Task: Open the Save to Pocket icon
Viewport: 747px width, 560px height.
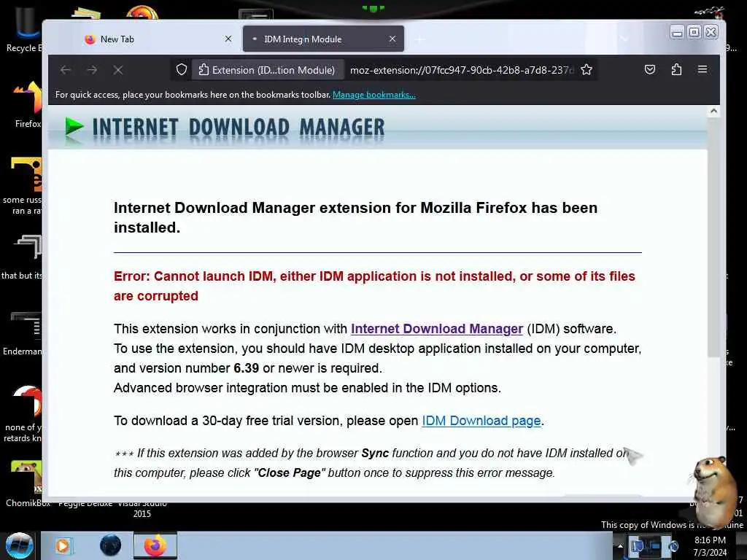Action: point(650,70)
